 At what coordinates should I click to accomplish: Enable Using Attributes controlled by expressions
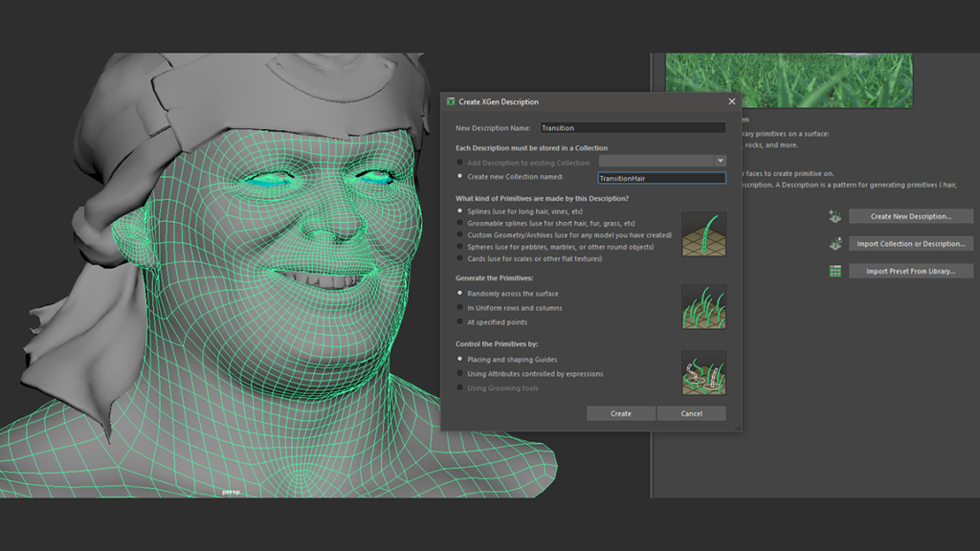click(x=460, y=374)
